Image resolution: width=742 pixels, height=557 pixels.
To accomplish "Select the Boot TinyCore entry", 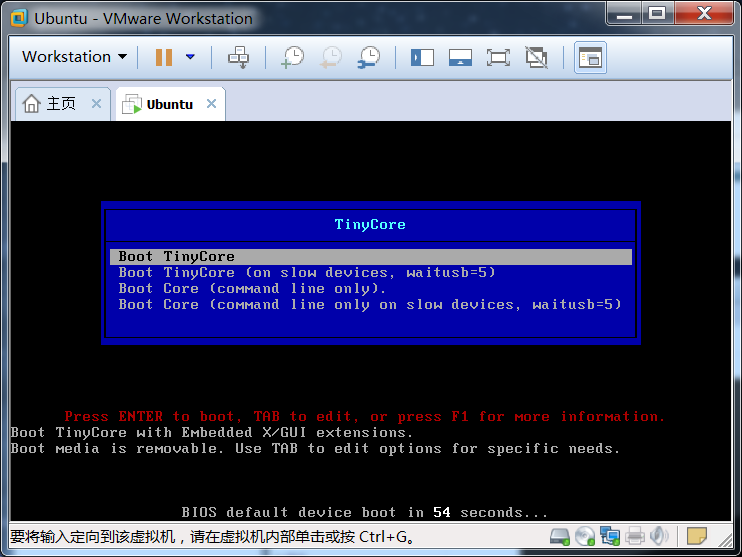I will click(371, 256).
